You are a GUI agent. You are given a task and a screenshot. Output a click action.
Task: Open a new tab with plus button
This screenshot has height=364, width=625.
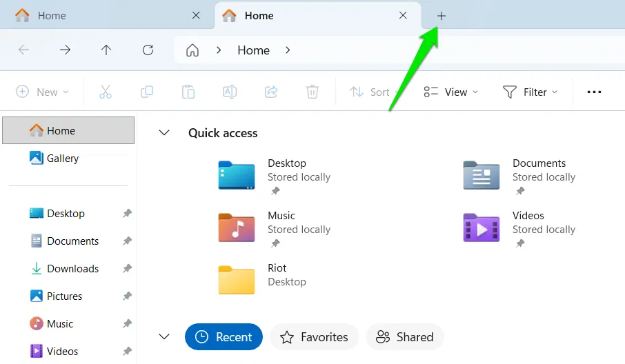point(442,15)
